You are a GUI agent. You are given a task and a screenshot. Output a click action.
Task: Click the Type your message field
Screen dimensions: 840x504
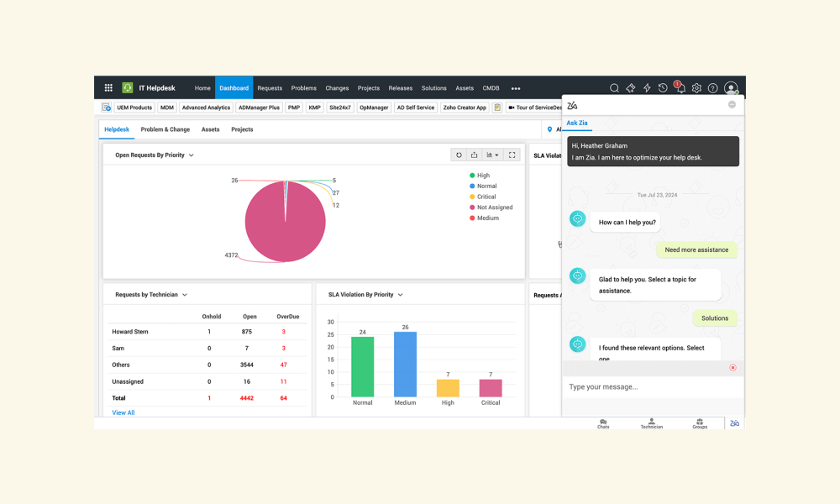point(653,386)
